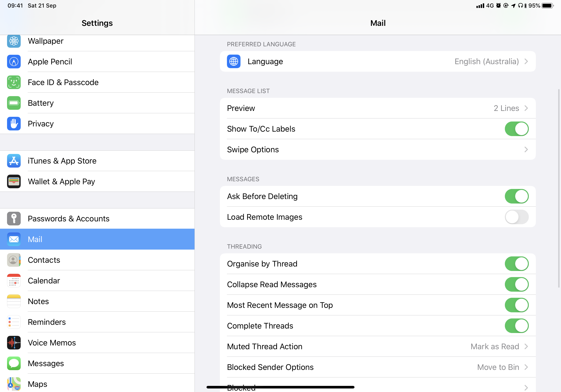
Task: Select Face ID & Passcode in sidebar
Action: point(97,82)
